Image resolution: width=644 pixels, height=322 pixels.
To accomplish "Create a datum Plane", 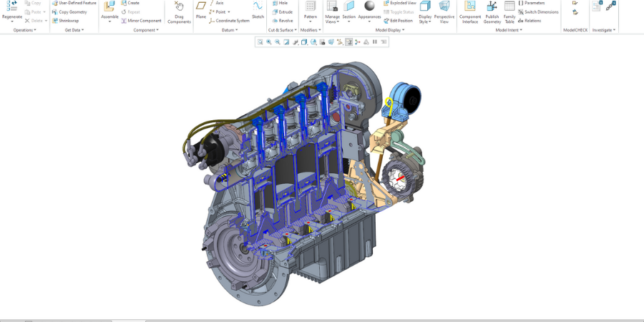I will tap(201, 7).
